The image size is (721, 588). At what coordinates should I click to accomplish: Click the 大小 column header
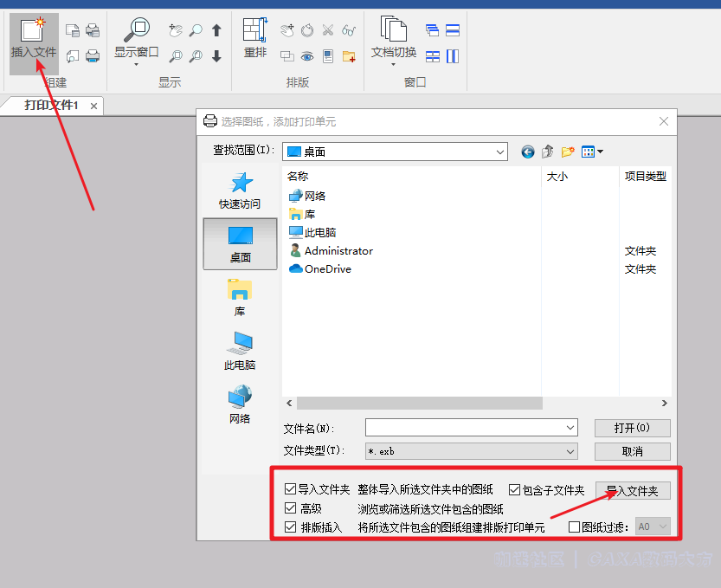pos(557,176)
